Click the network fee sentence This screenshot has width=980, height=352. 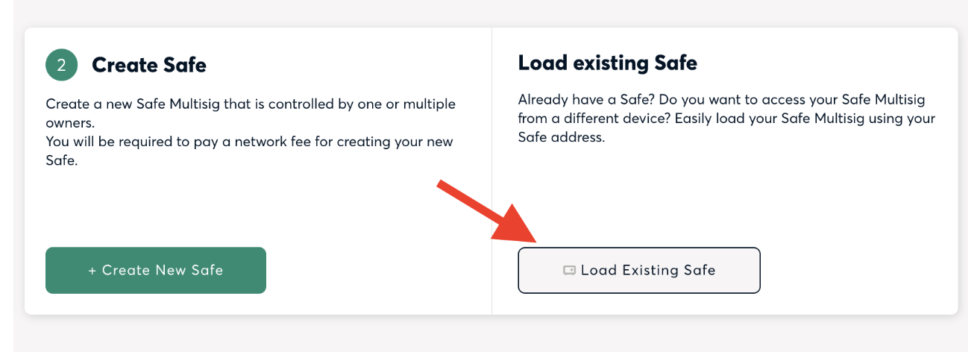pyautogui.click(x=249, y=151)
